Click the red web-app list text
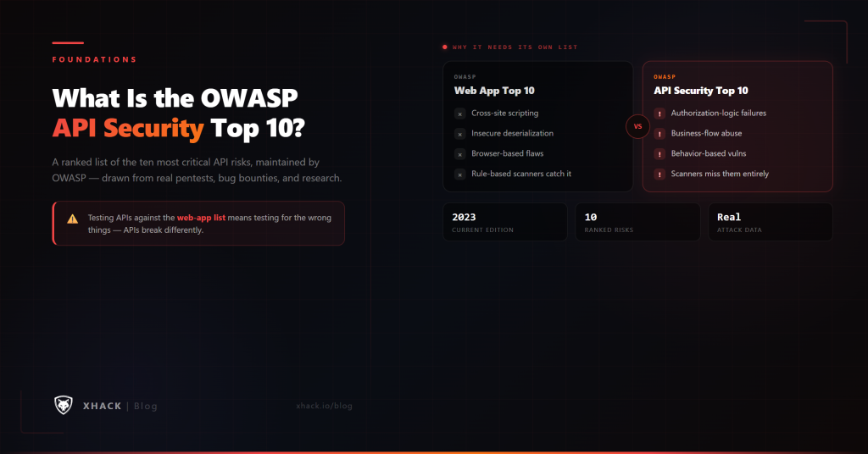This screenshot has width=868, height=454. click(201, 218)
